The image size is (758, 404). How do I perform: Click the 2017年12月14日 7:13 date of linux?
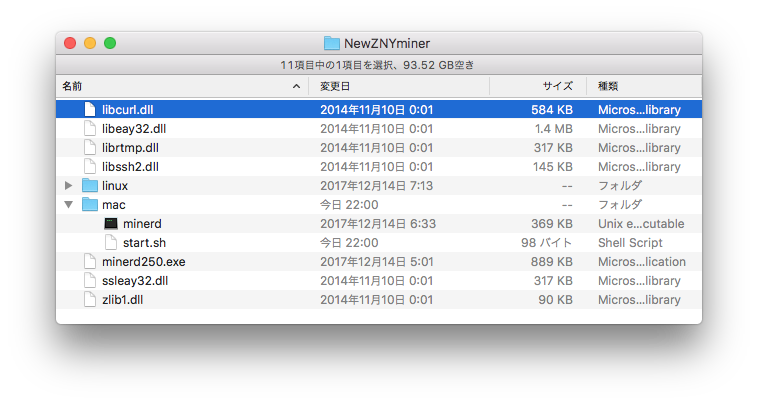[x=376, y=186]
